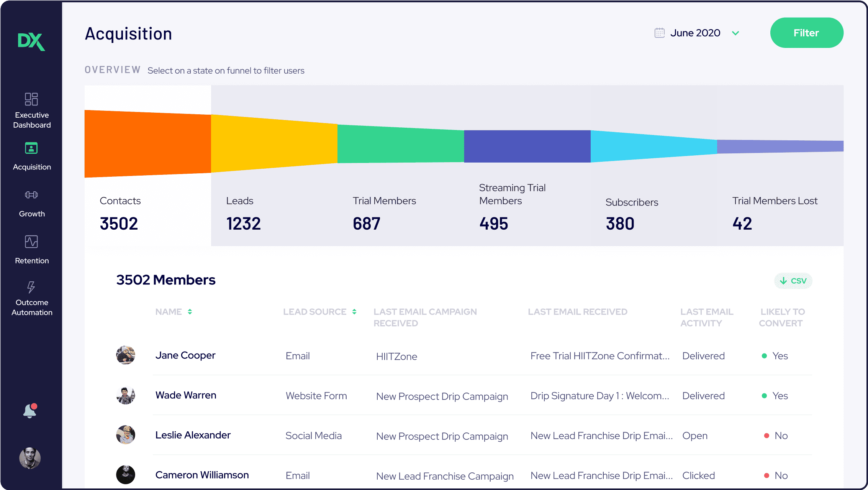The width and height of the screenshot is (868, 490).
Task: Click the Growth panel icon
Action: coord(31,194)
